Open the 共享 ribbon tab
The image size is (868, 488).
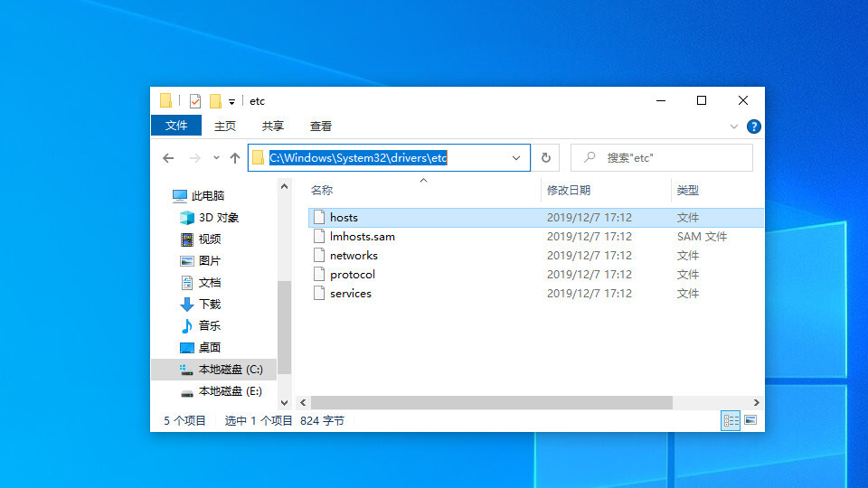click(x=272, y=127)
